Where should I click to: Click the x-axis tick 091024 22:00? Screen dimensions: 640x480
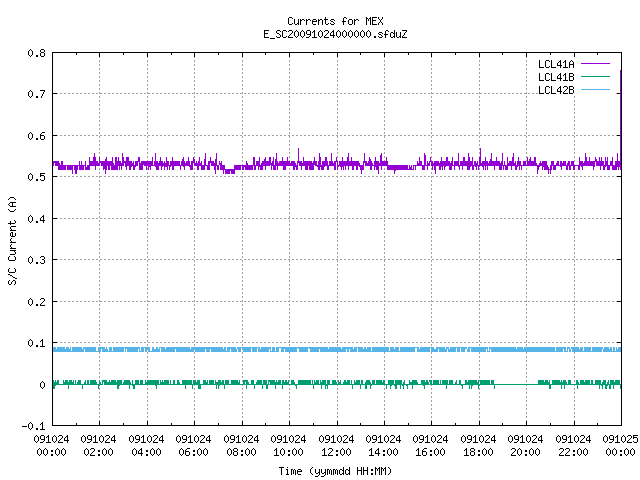[573, 445]
